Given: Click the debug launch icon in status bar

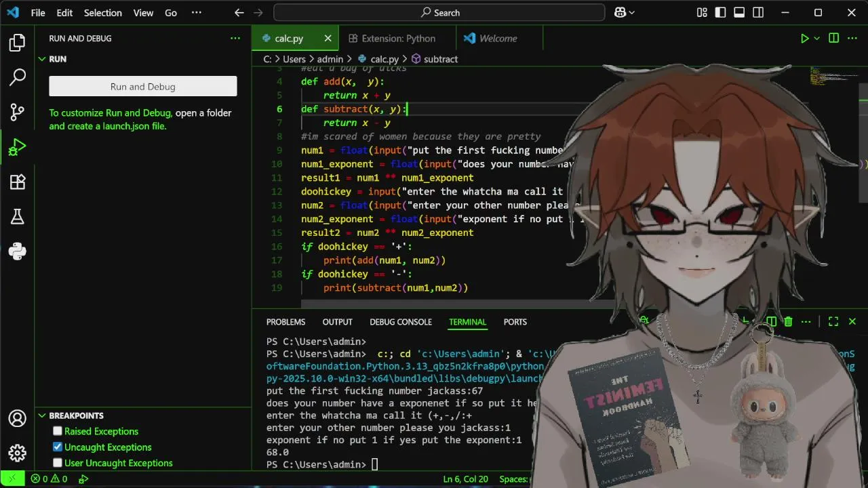Looking at the screenshot, I should 83,479.
